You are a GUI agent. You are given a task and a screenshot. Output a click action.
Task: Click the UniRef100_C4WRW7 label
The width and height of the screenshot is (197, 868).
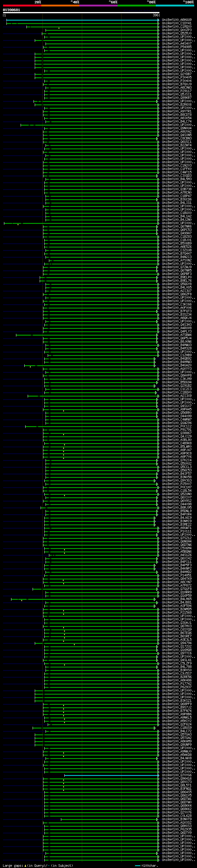[177, 419]
